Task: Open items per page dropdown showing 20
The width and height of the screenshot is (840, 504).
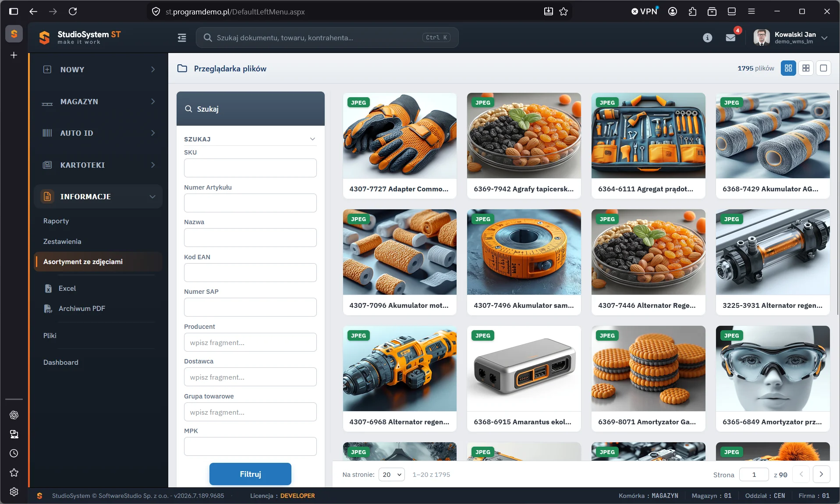Action: [392, 474]
